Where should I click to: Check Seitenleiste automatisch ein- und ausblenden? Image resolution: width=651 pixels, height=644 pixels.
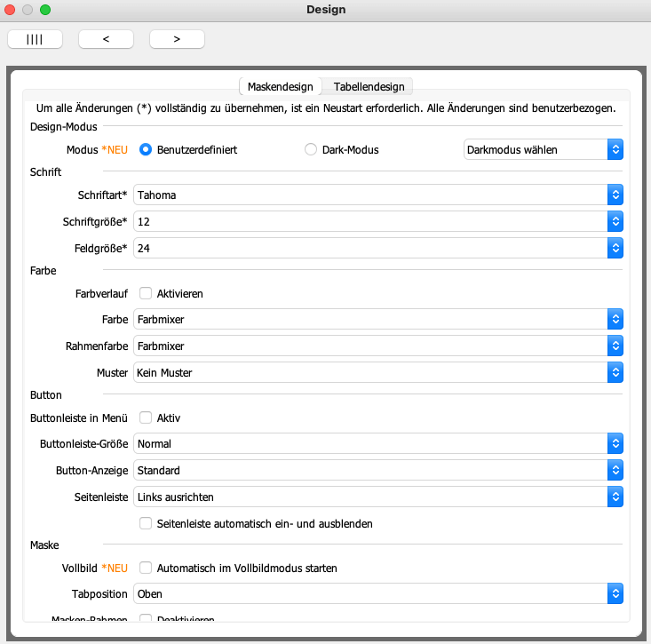click(146, 523)
